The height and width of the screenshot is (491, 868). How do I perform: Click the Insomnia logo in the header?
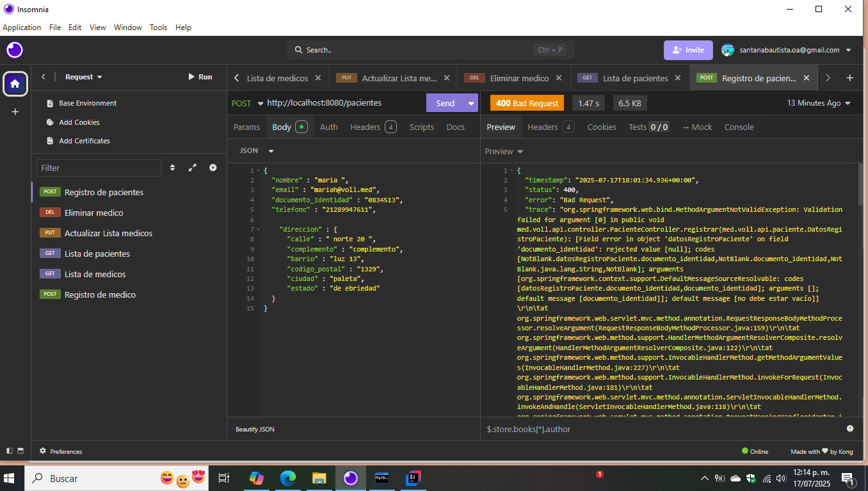point(15,50)
